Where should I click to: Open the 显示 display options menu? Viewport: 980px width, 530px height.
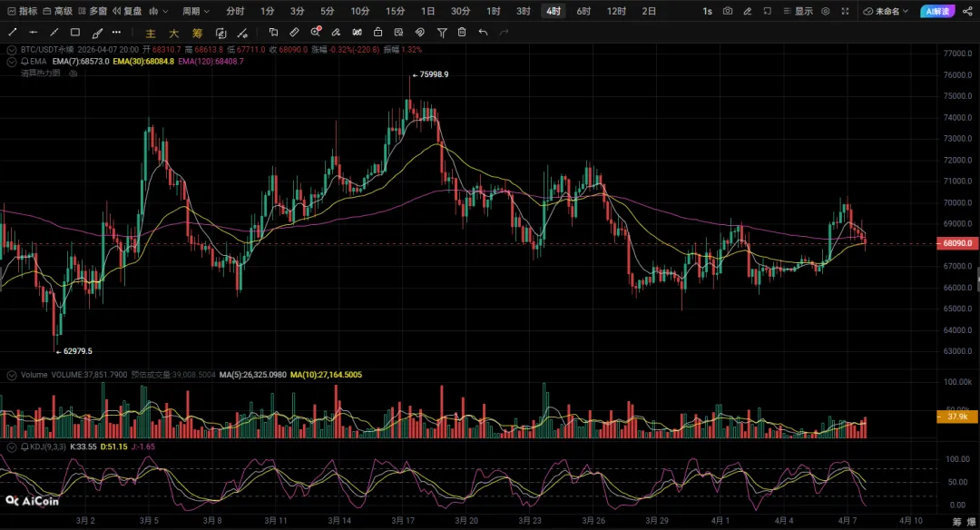coord(799,11)
